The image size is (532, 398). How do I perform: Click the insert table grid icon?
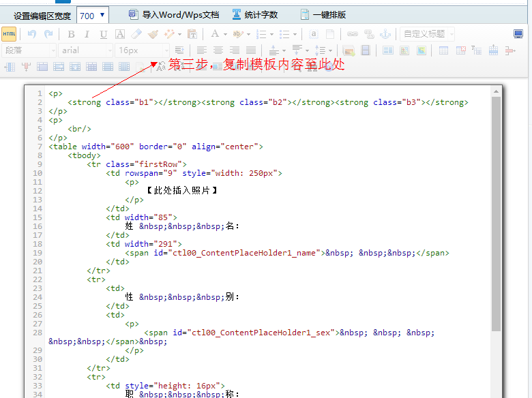pos(443,50)
